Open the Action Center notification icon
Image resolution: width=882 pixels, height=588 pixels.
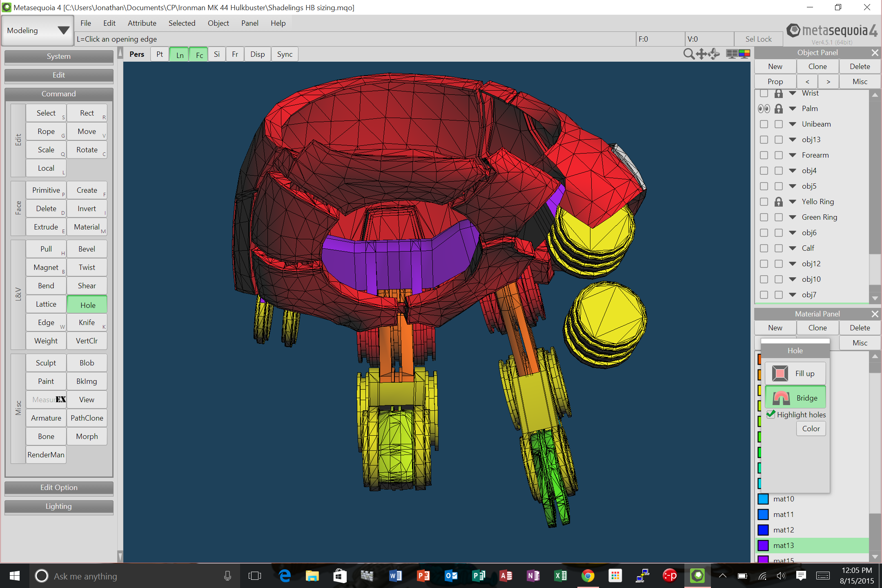pyautogui.click(x=801, y=576)
